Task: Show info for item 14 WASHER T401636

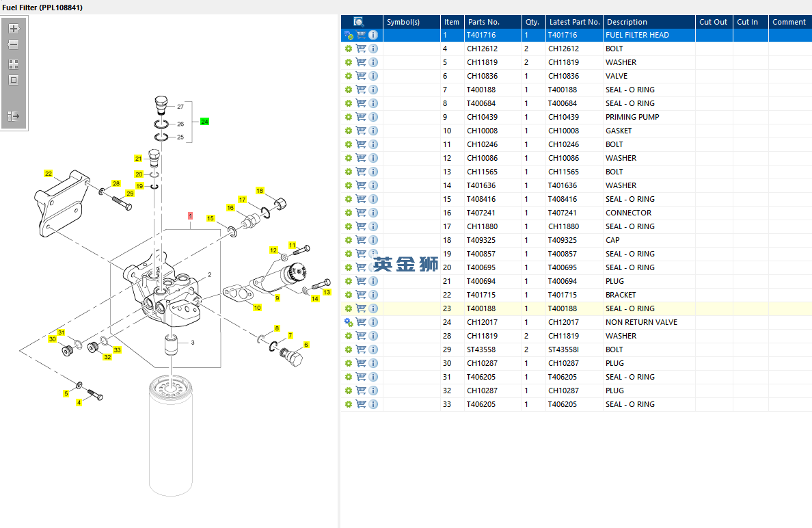Action: coord(373,185)
